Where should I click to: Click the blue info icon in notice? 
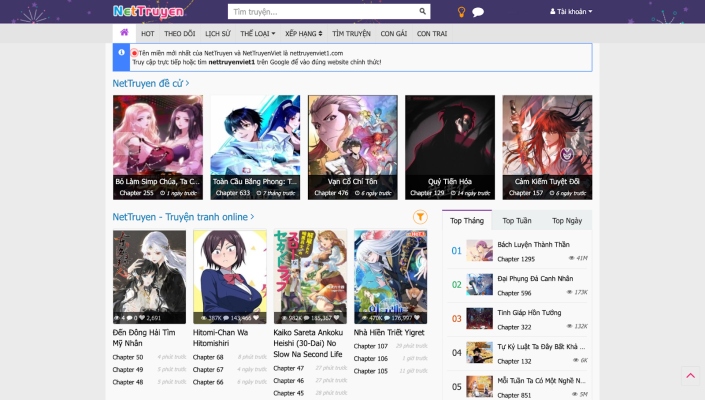pyautogui.click(x=122, y=52)
